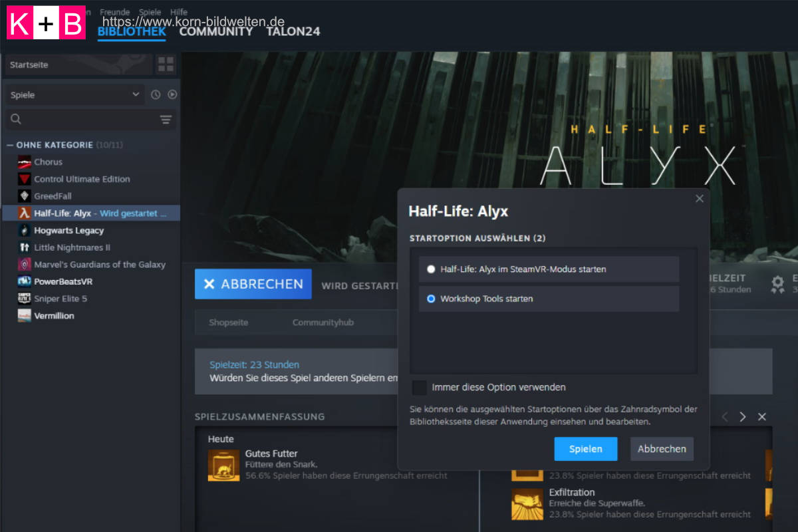Select the Half-Life: Alyx lambda icon
The width and height of the screenshot is (798, 532).
25,213
